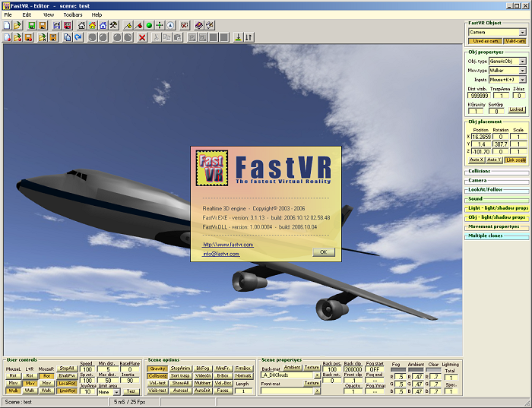Click the new blank document icon
This screenshot has width=532, height=408.
pyautogui.click(x=7, y=25)
